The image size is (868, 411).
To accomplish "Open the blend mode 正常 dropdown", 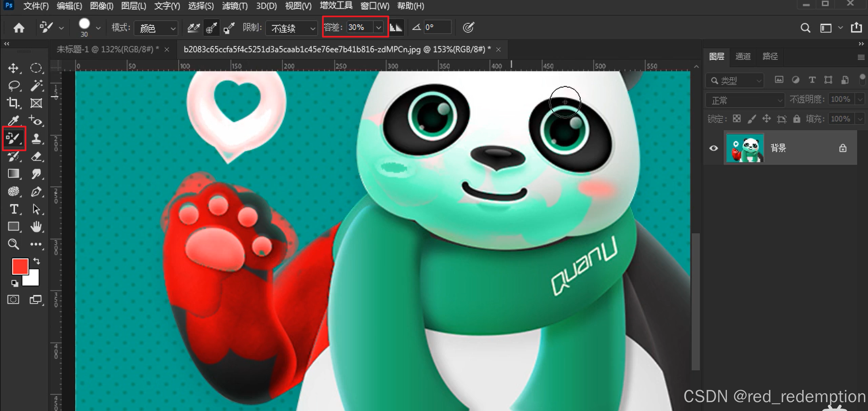I will click(x=745, y=100).
